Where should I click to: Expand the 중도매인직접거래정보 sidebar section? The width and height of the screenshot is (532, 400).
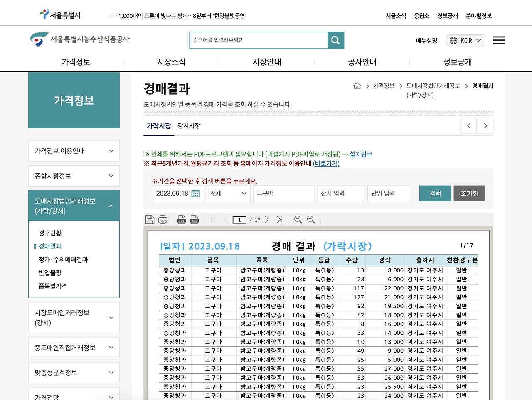click(74, 347)
